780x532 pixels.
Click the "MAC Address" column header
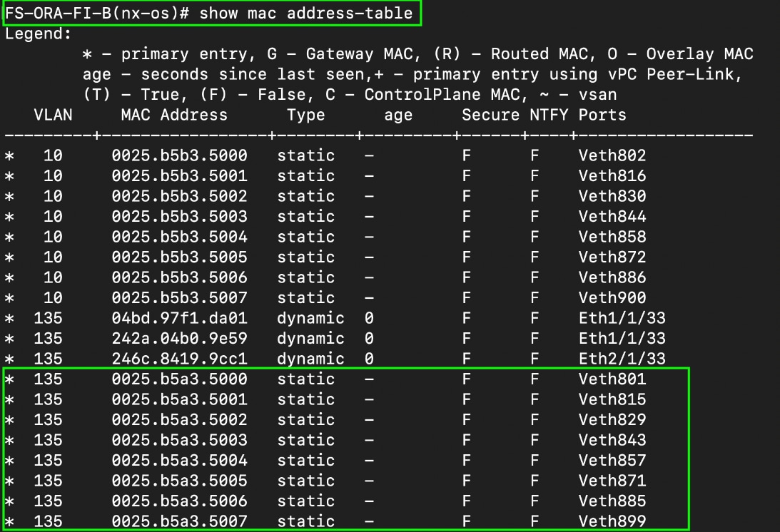[174, 115]
